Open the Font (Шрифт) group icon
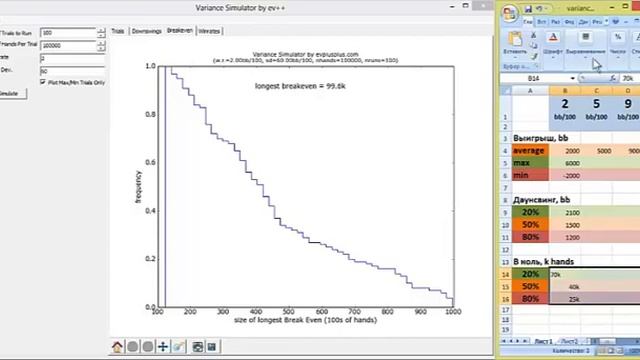Image resolution: width=640 pixels, height=360 pixels. click(x=553, y=38)
